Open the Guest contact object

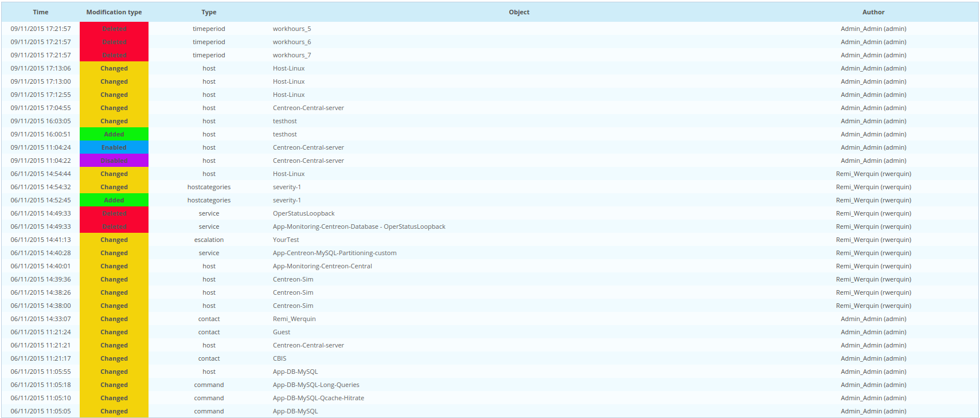point(282,332)
